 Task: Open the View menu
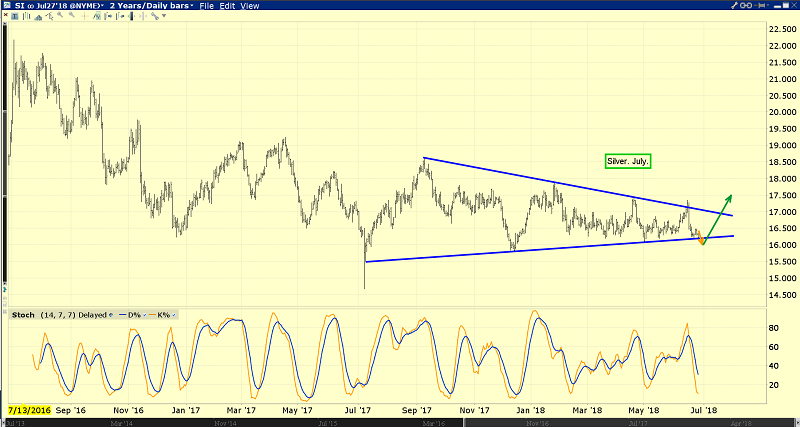click(250, 6)
